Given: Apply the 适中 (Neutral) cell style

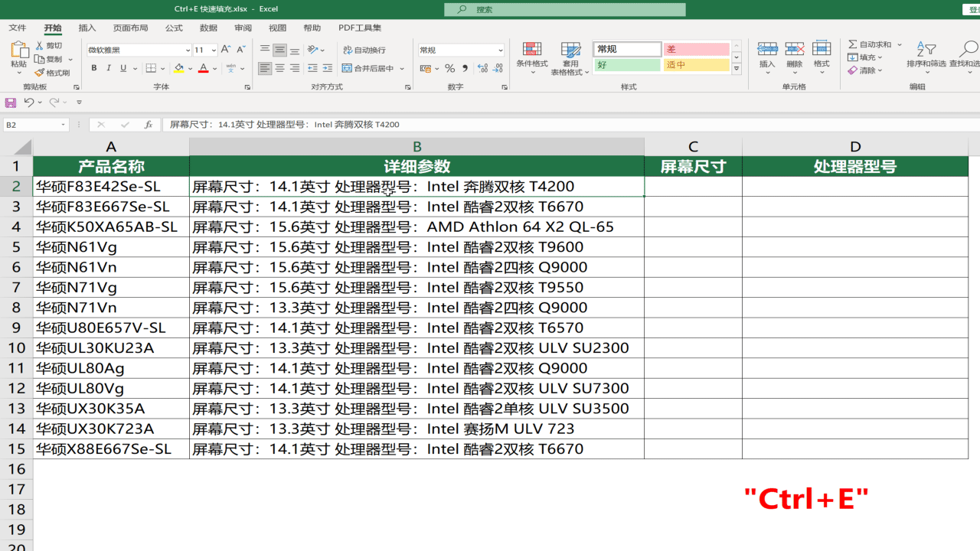Looking at the screenshot, I should pos(696,65).
